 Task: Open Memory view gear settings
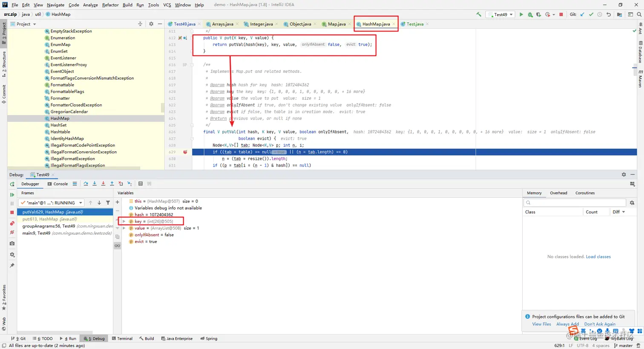[x=632, y=203]
